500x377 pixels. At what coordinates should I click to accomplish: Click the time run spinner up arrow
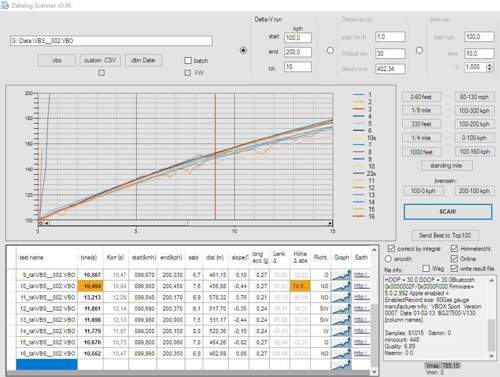[x=489, y=65]
